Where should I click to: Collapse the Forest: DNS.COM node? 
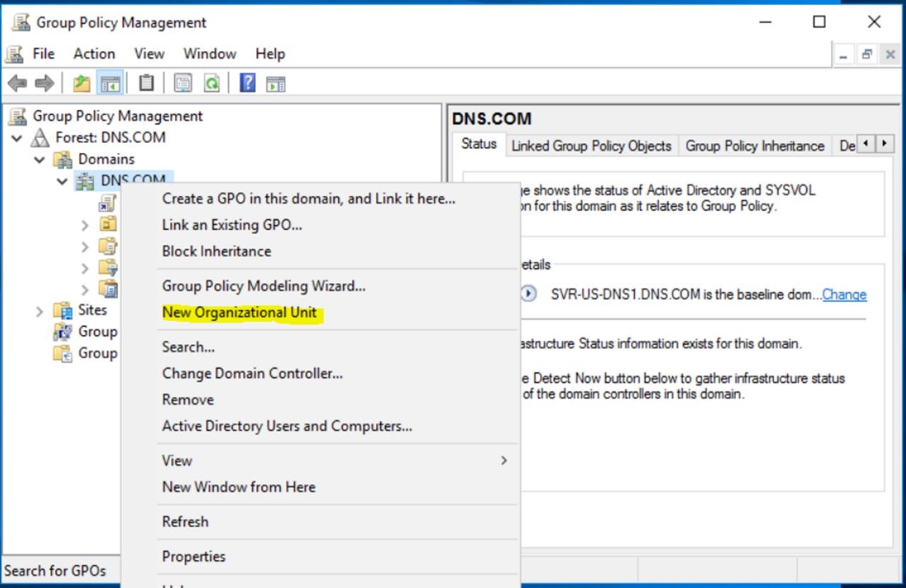coord(17,138)
